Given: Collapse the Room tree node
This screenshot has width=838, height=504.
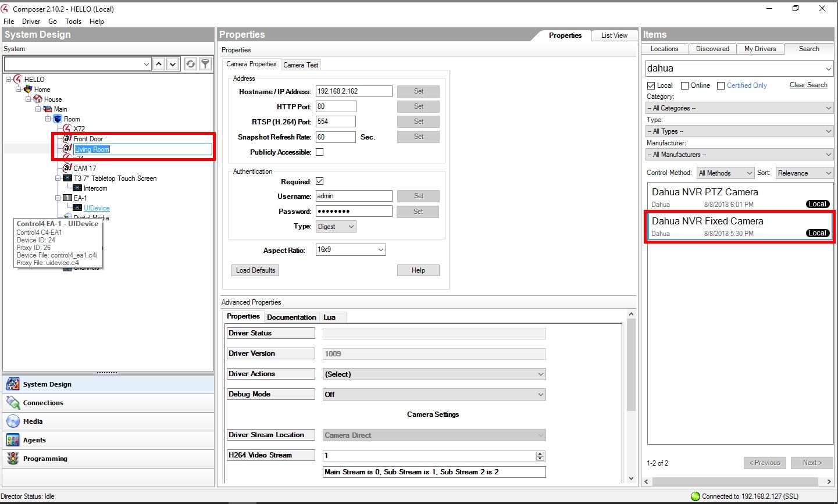Looking at the screenshot, I should click(x=48, y=119).
